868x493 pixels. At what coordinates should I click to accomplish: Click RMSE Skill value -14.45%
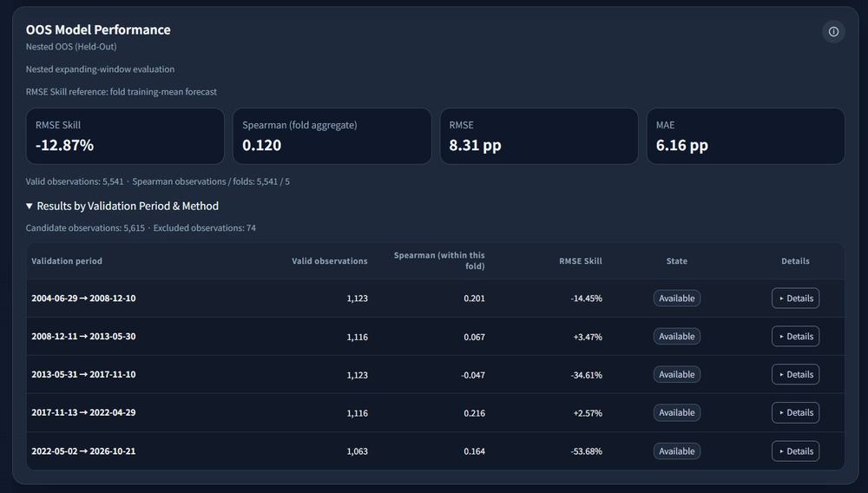[x=586, y=299]
